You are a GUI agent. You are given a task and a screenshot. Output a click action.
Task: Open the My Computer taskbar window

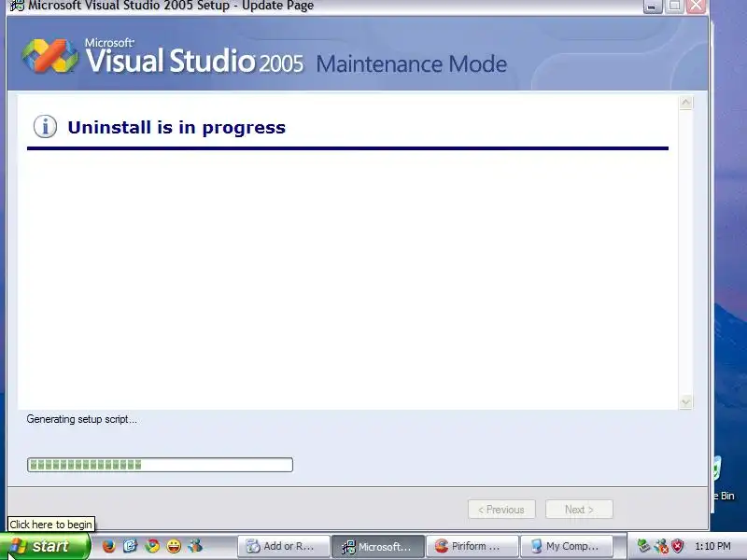567,546
